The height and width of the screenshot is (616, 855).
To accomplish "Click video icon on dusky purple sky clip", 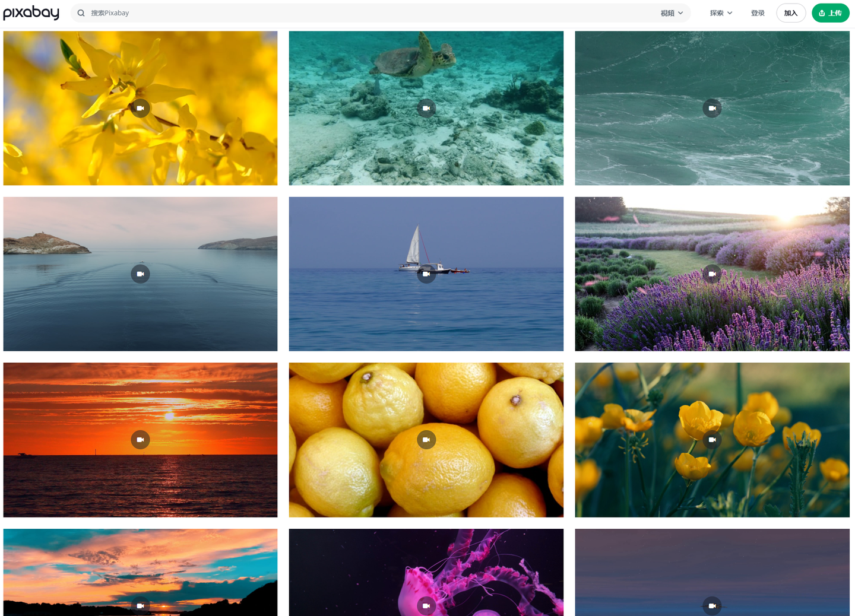I will 712,605.
